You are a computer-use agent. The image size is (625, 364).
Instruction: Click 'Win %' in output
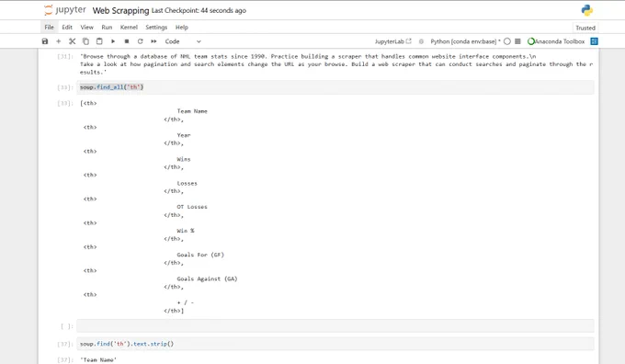coord(186,231)
